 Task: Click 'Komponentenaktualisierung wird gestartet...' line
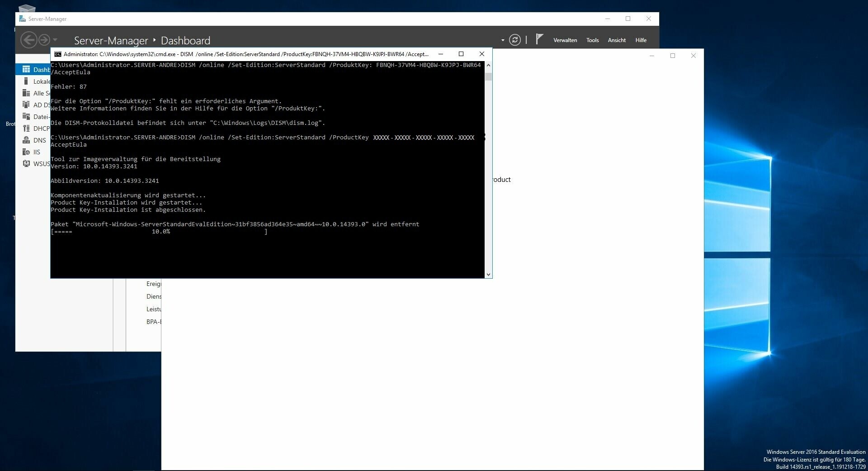coord(128,195)
